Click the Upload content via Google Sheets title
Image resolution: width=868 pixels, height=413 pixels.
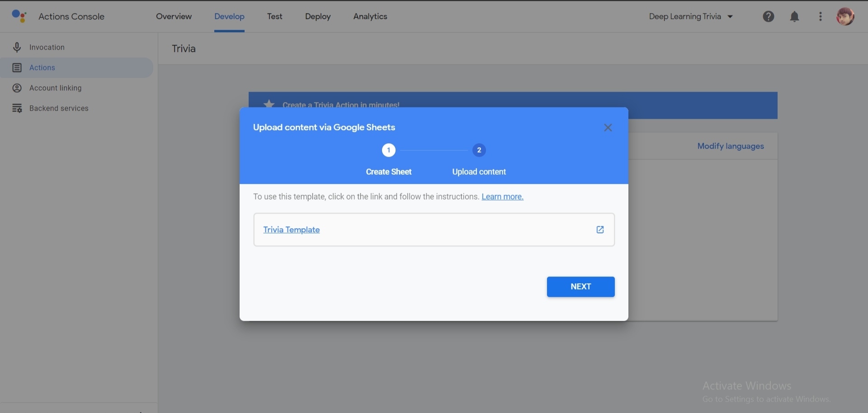(324, 127)
